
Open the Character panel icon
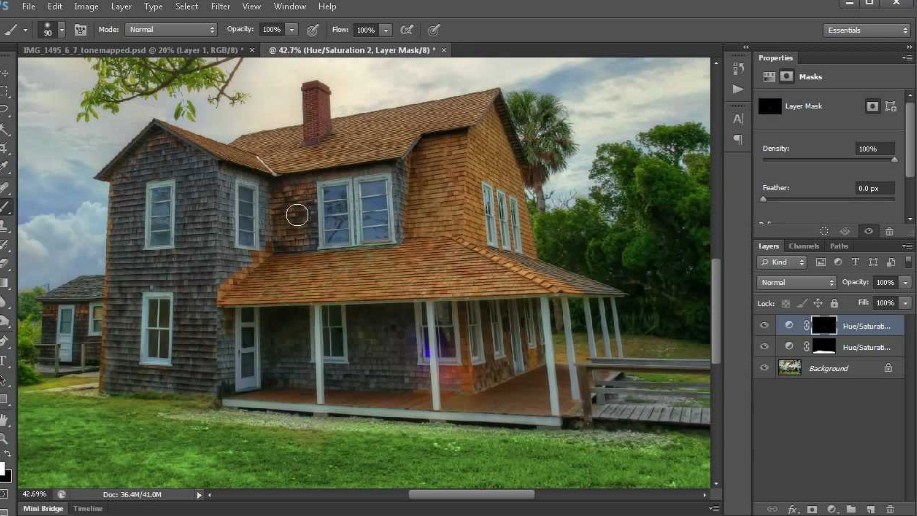[x=738, y=119]
